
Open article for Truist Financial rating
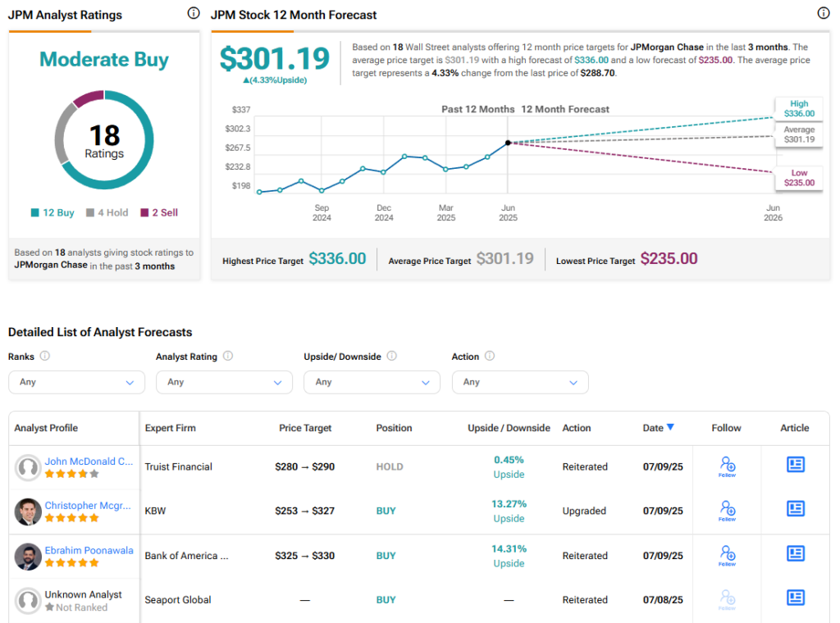pos(795,465)
